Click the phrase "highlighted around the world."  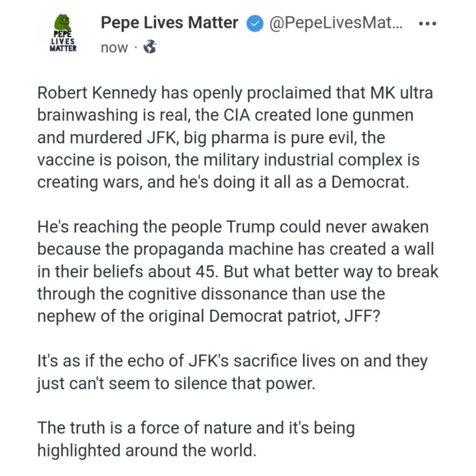click(146, 450)
